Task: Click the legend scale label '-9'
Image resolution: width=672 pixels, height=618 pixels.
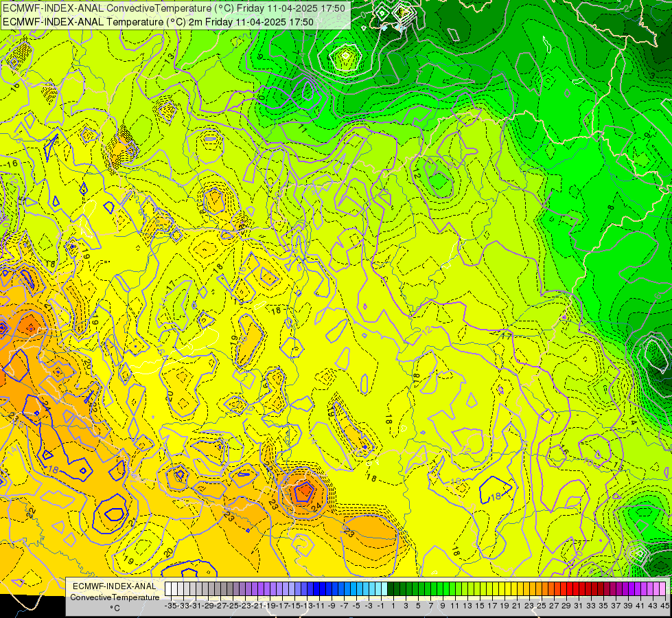Action: pos(332,606)
